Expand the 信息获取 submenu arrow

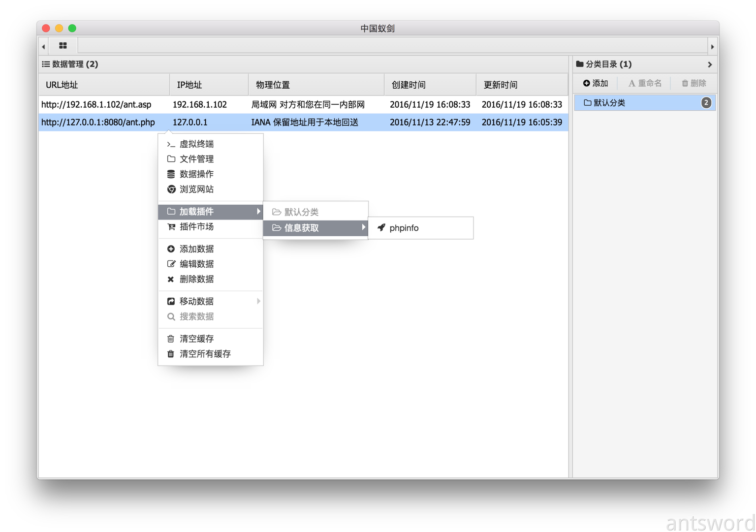[363, 227]
